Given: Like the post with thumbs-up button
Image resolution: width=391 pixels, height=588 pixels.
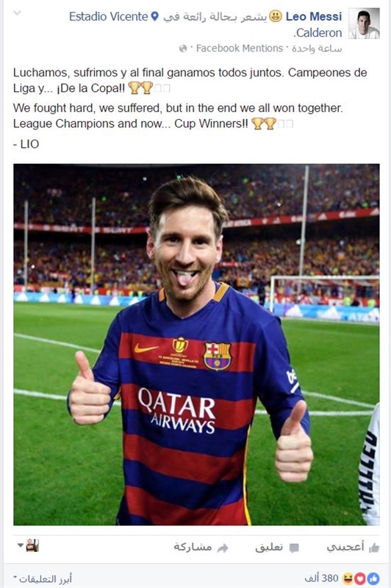Looking at the screenshot, I should click(352, 548).
